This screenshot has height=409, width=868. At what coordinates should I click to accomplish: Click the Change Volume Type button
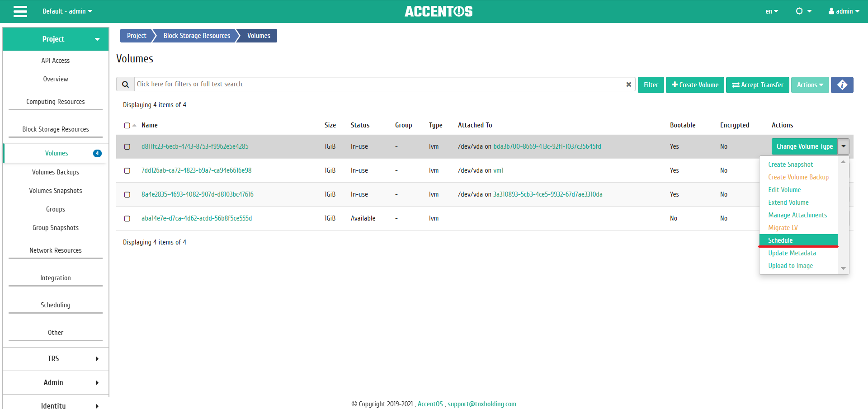[x=805, y=146]
